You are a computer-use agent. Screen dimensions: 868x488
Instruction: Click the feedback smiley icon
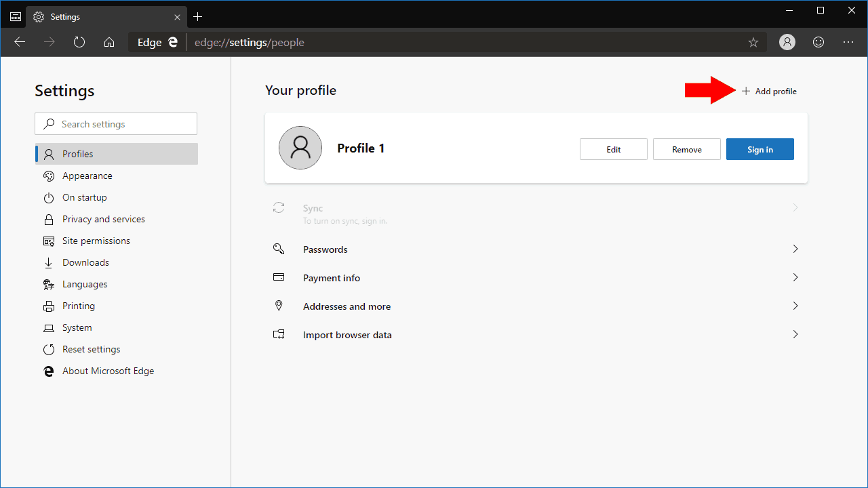[x=818, y=42]
